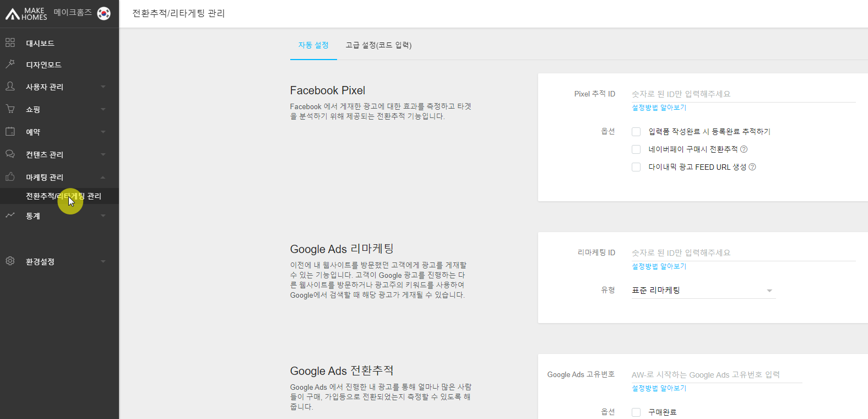Check 입력폼 작성완료 시 등록완료 추적하기 option

(636, 132)
